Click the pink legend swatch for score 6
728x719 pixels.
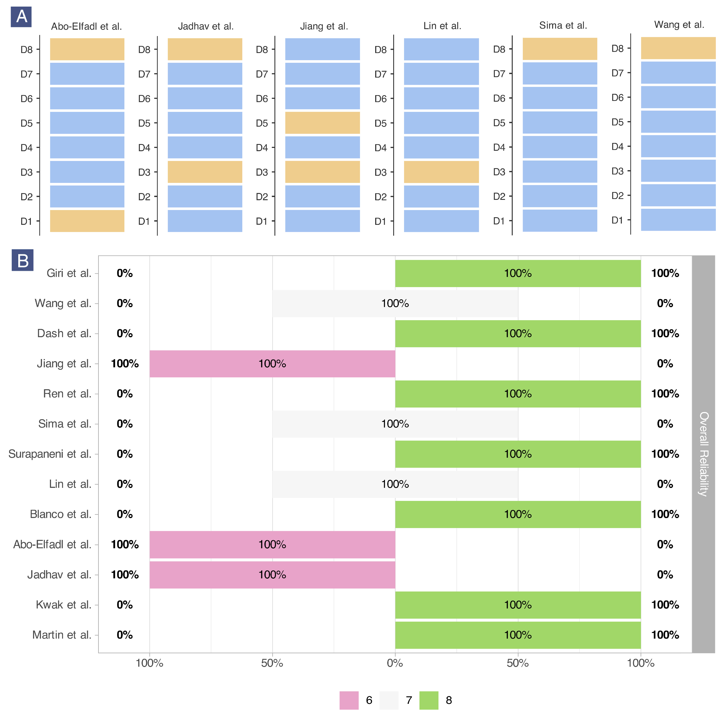348,700
